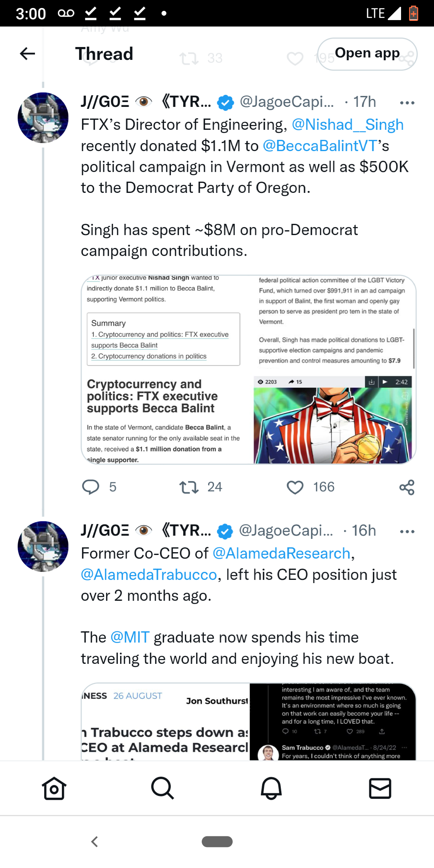Visit the @AlamedaResearch mention
Screen dimensions: 434x868
point(281,553)
